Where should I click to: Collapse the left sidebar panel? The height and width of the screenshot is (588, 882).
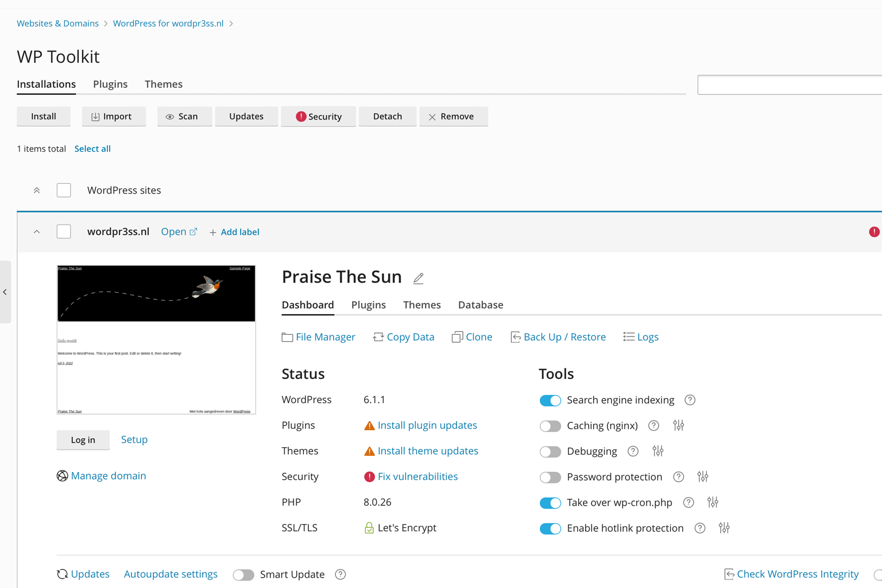[x=5, y=292]
